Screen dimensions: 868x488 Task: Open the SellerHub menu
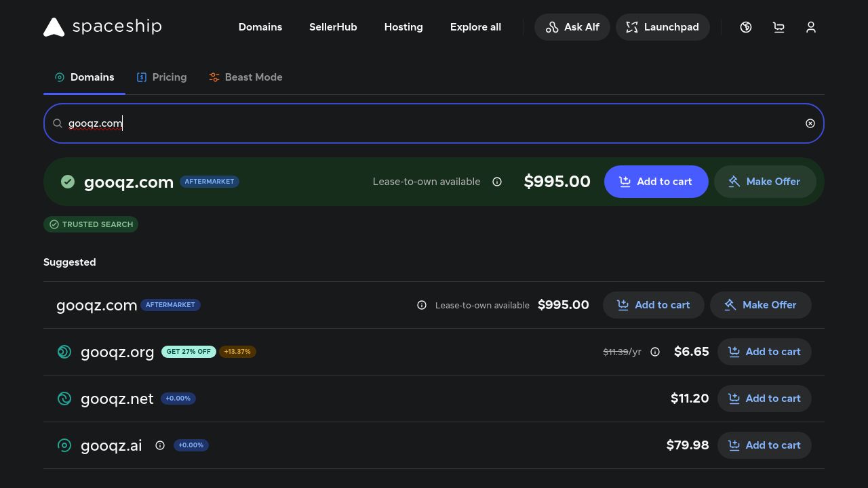(333, 27)
